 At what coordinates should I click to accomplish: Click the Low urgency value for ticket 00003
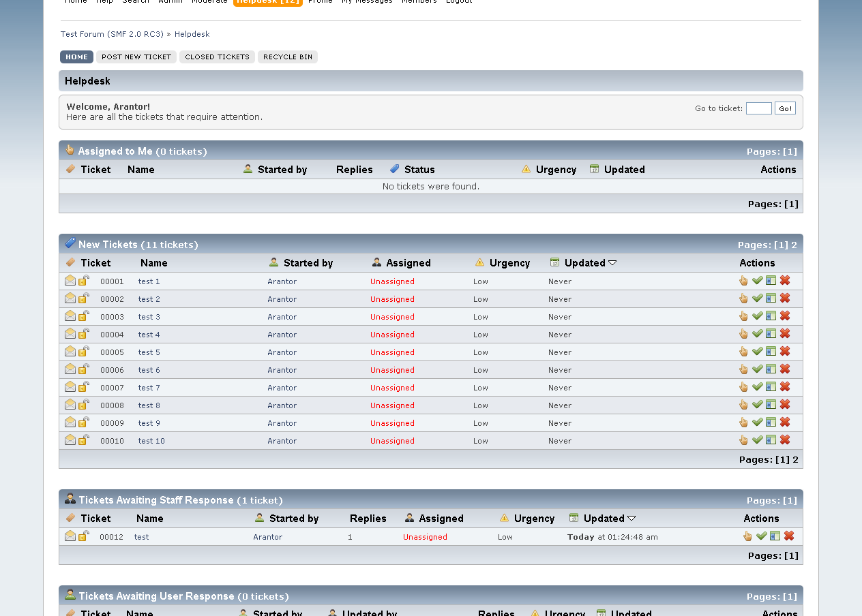click(481, 317)
